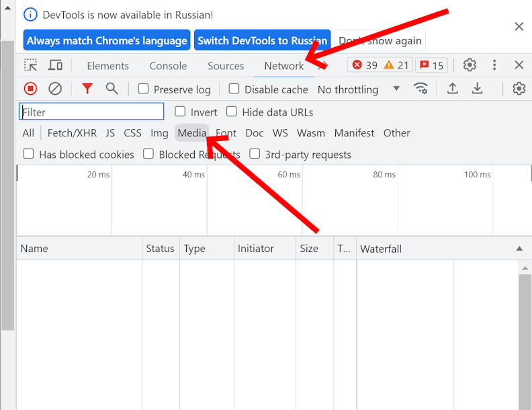
Task: Filter by Other requests
Action: pyautogui.click(x=396, y=132)
